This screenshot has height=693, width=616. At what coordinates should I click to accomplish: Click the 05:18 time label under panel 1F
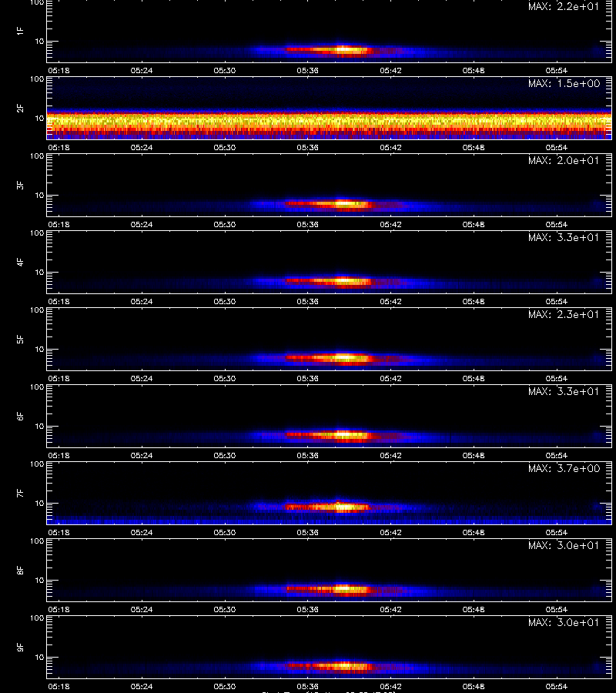click(x=59, y=71)
